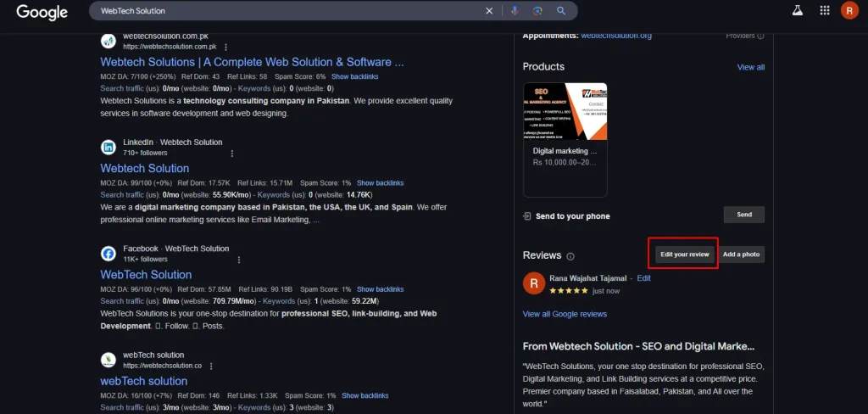Viewport: 868px width, 414px height.
Task: Open Search Labs flask icon
Action: [797, 10]
